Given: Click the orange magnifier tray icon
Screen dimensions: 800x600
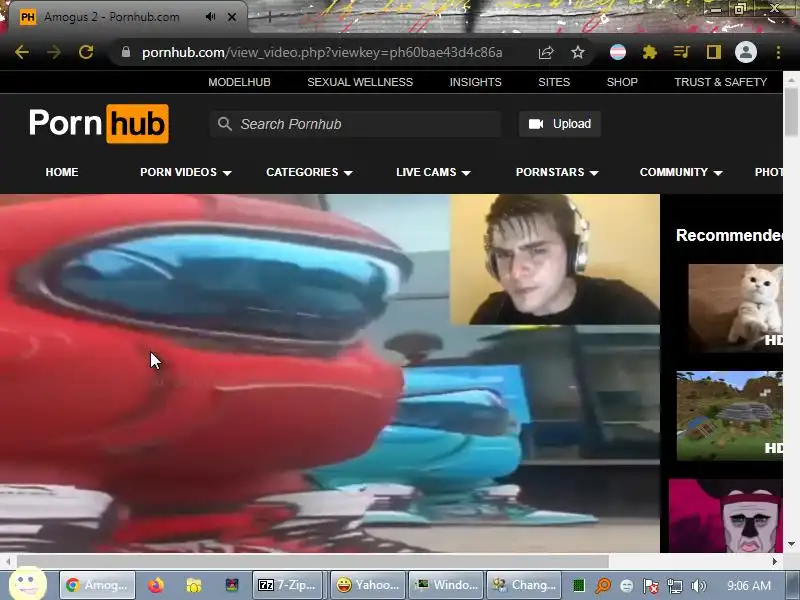Looking at the screenshot, I should point(603,586).
